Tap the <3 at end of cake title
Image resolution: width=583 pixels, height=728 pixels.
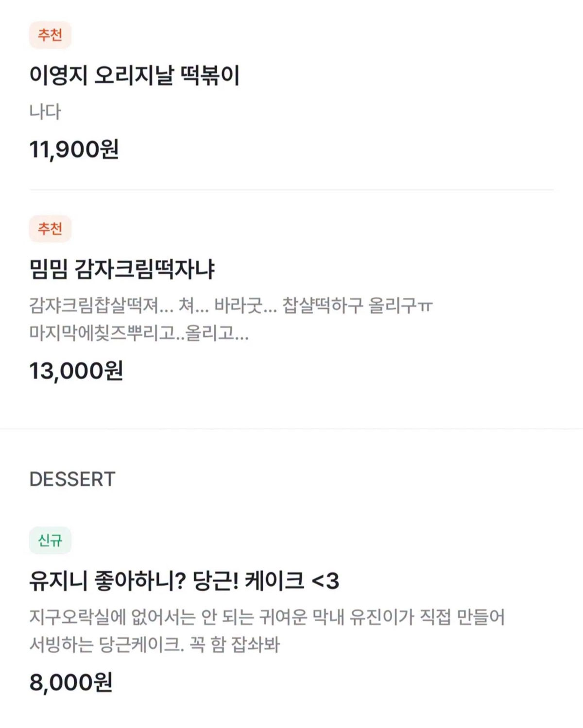[325, 580]
